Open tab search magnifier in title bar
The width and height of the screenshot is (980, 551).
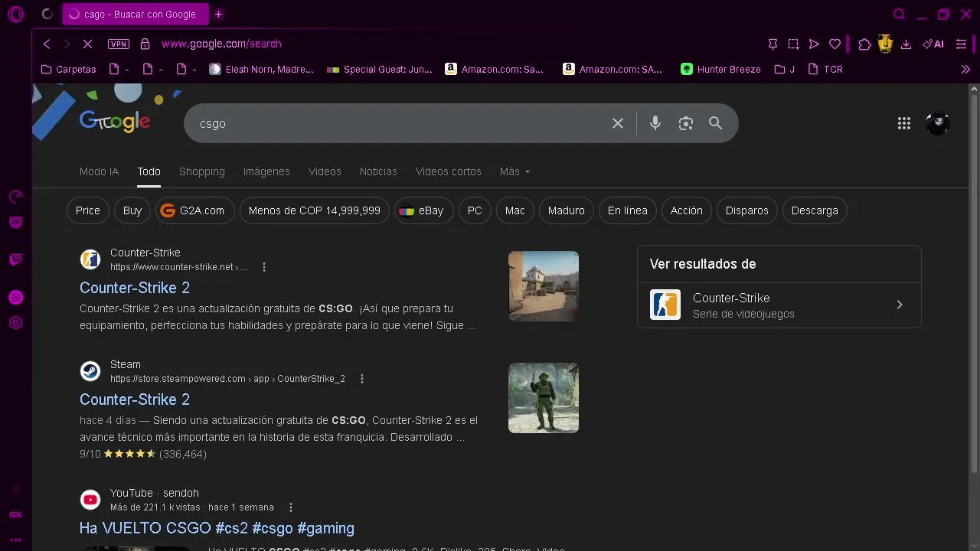tap(899, 14)
